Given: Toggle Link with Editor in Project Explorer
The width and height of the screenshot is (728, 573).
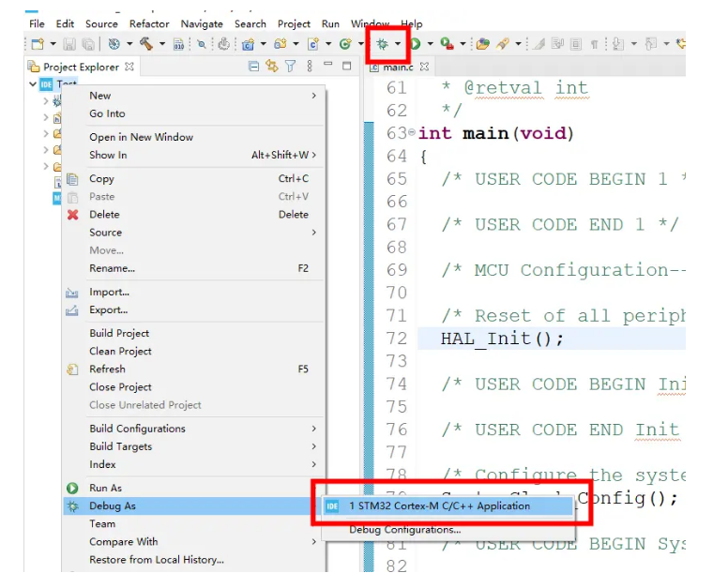Looking at the screenshot, I should tap(272, 67).
